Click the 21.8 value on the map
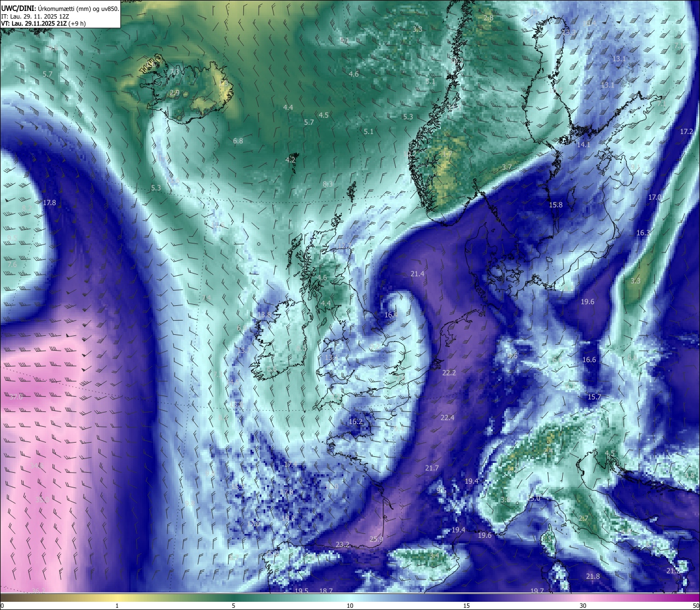 [x=593, y=576]
